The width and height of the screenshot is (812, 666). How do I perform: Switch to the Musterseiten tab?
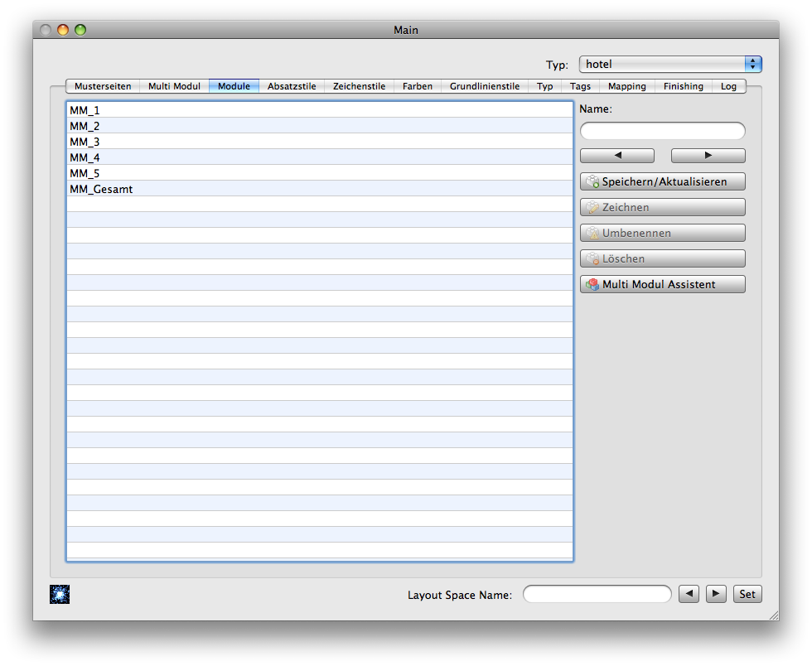[103, 86]
